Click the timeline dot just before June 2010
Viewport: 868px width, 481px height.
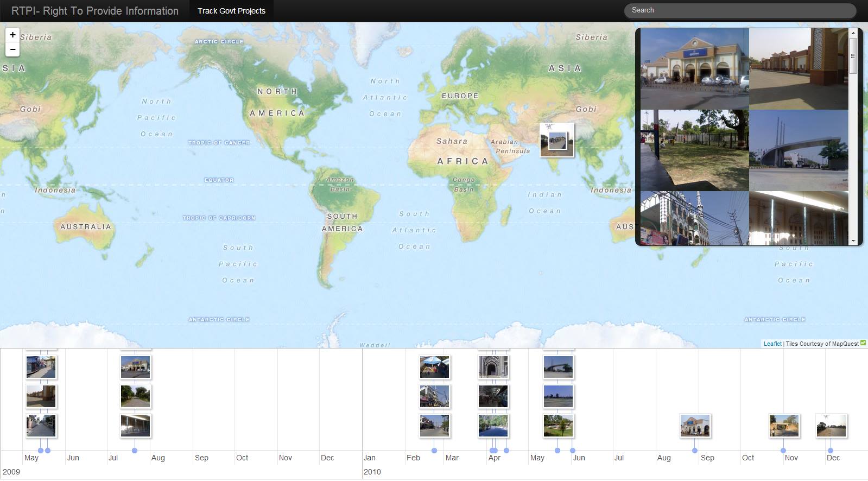coord(573,451)
